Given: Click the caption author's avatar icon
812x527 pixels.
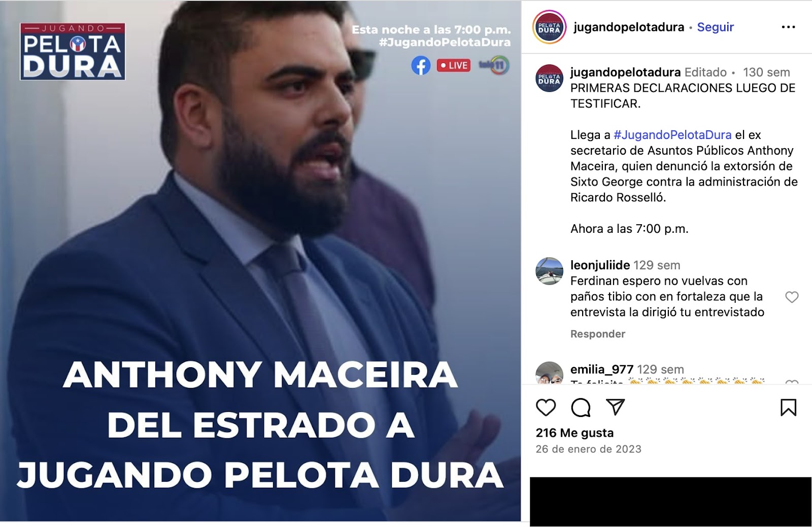Looking at the screenshot, I should pos(549,78).
